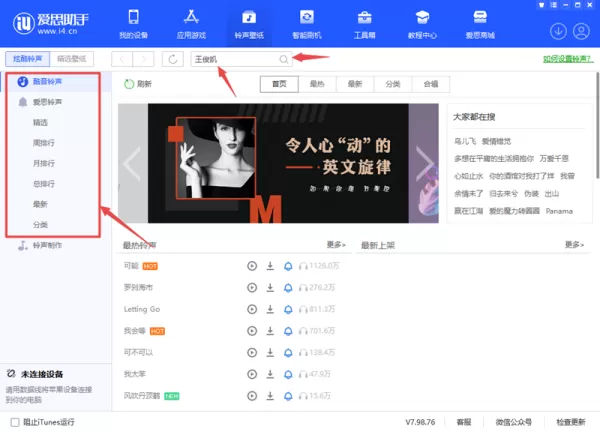Enable the 阻止iTunes运行 checkbox
The width and height of the screenshot is (600, 432).
15,422
